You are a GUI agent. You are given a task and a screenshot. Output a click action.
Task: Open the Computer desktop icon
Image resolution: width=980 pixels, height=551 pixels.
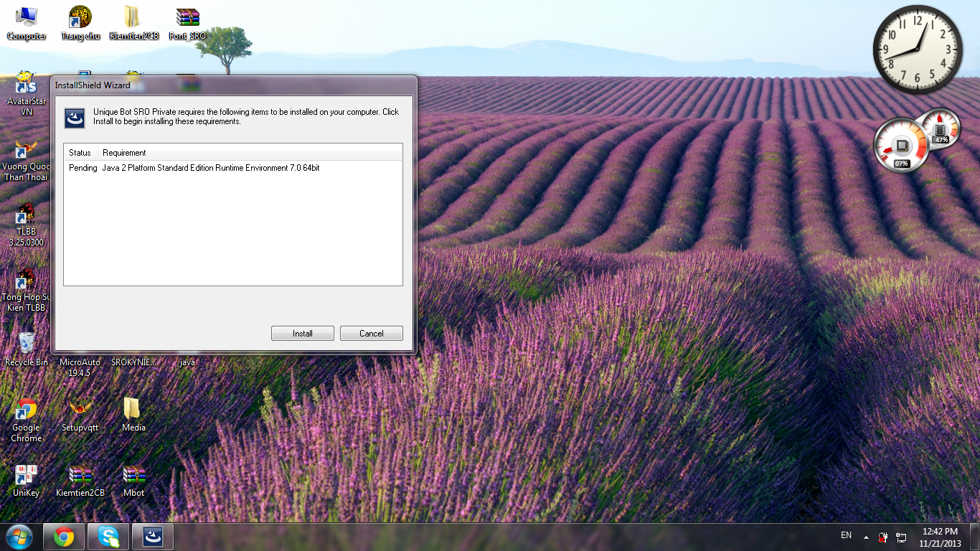(x=27, y=23)
